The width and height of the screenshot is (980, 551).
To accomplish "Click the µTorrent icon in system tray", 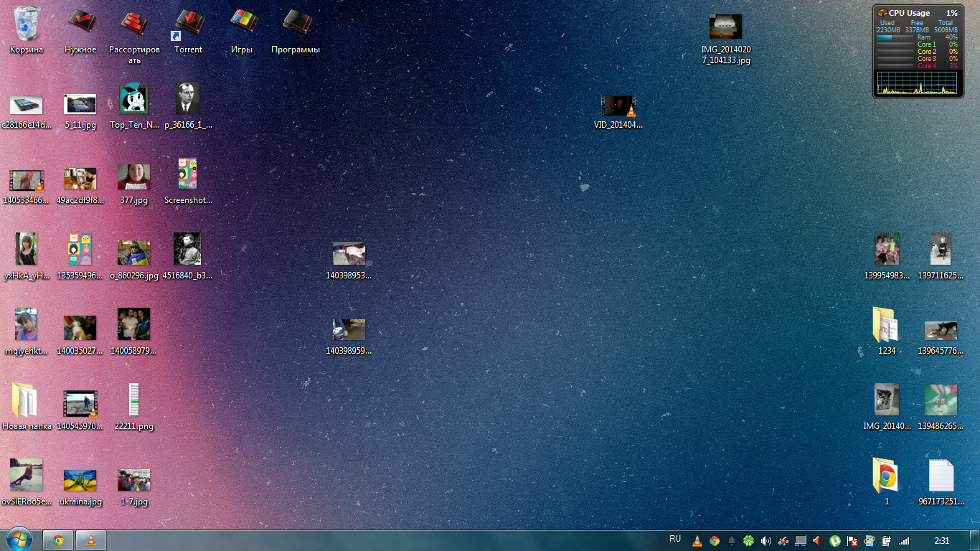I will (835, 541).
